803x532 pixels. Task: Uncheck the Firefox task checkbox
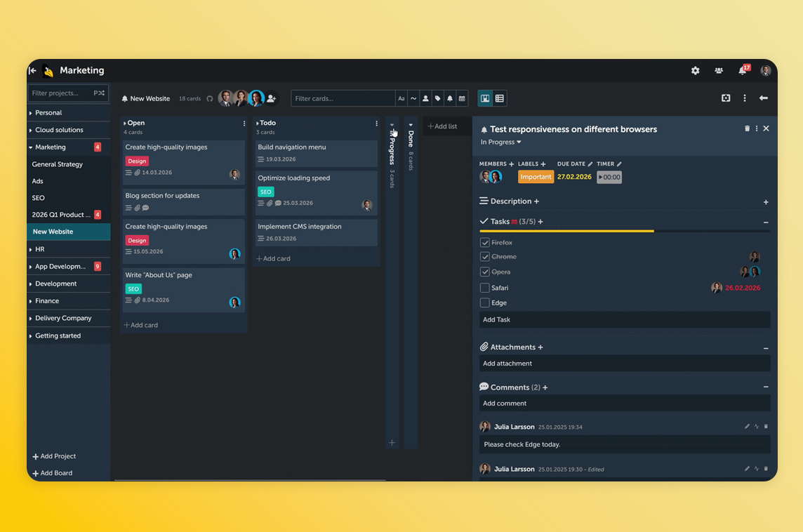[484, 243]
